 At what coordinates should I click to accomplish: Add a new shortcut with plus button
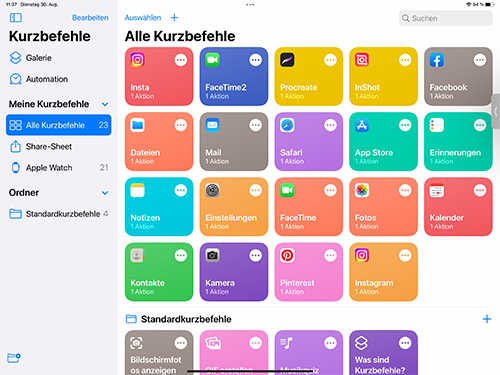coord(174,18)
